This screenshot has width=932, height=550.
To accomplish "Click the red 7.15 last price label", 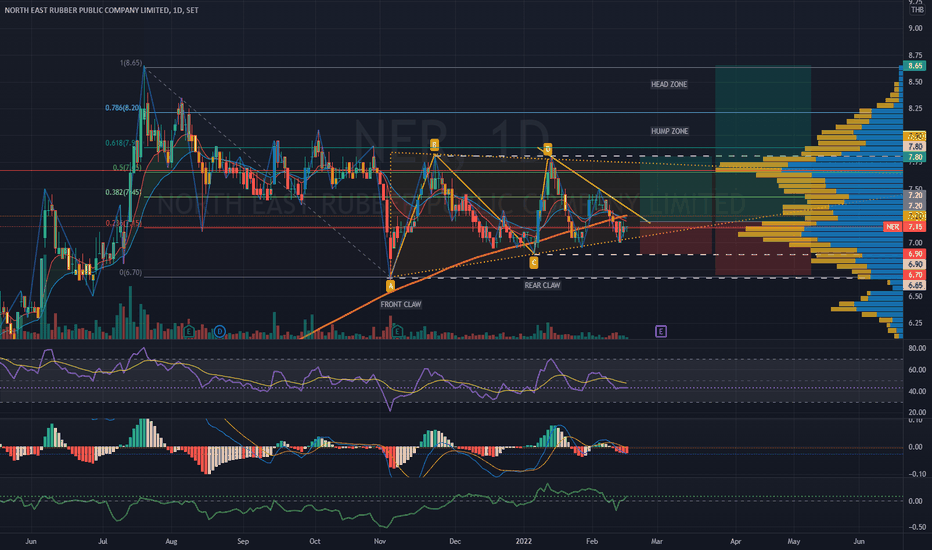I will point(914,227).
